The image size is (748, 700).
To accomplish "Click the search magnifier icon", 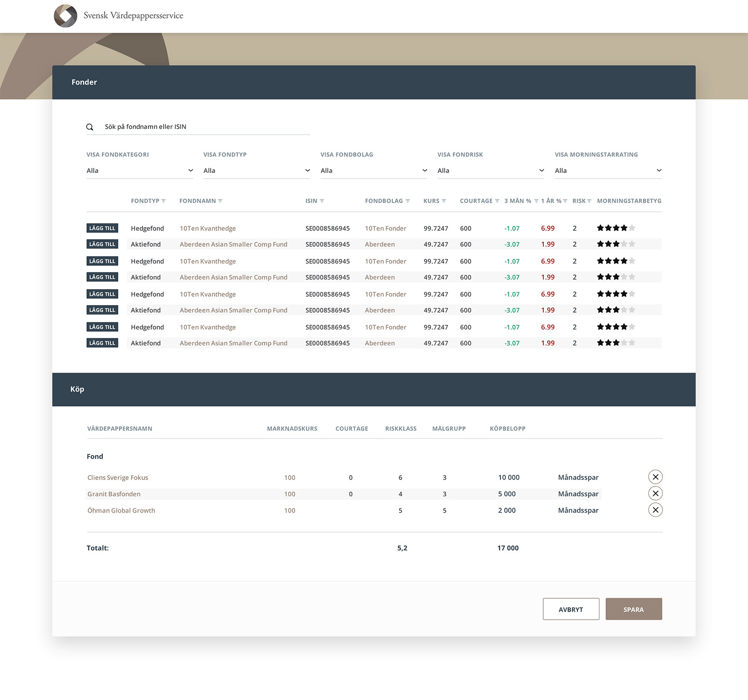I will pyautogui.click(x=90, y=127).
